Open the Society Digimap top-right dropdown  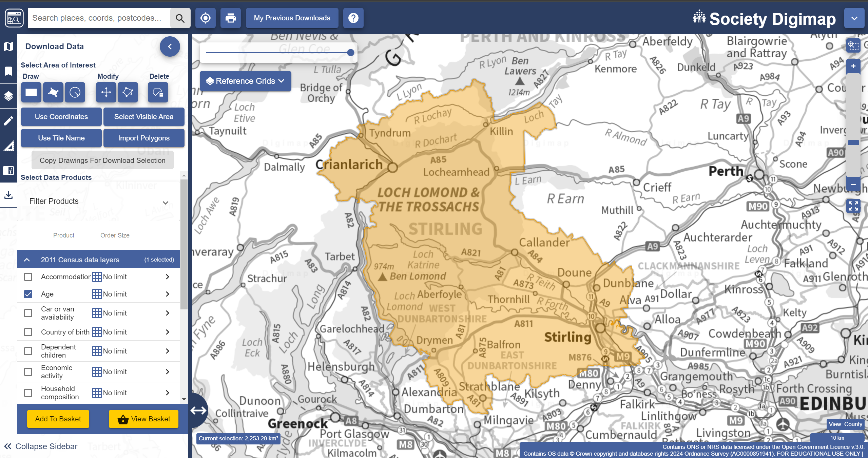point(854,18)
